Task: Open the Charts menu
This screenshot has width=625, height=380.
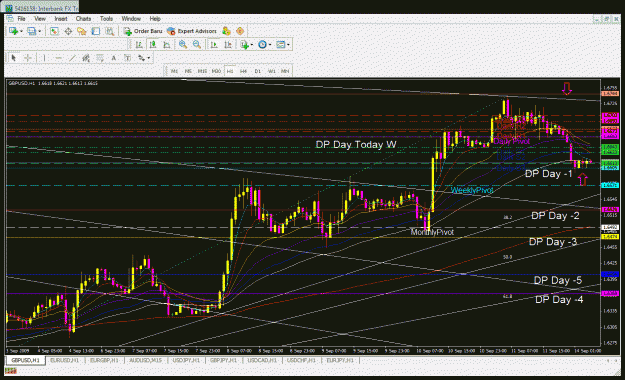Action: pyautogui.click(x=83, y=19)
